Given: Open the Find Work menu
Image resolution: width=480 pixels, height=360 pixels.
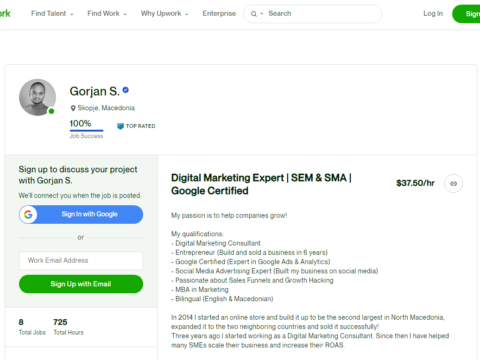Looking at the screenshot, I should [x=107, y=14].
